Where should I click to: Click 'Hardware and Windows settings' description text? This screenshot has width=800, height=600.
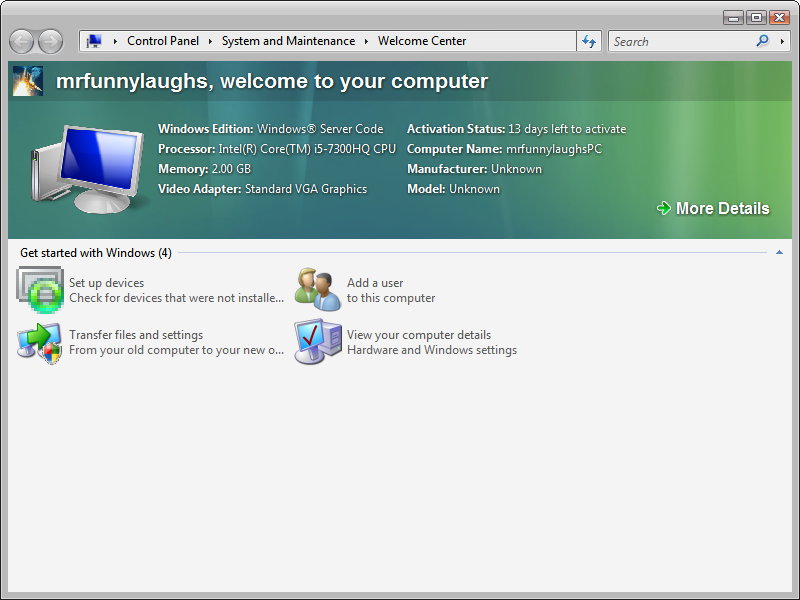pos(432,350)
